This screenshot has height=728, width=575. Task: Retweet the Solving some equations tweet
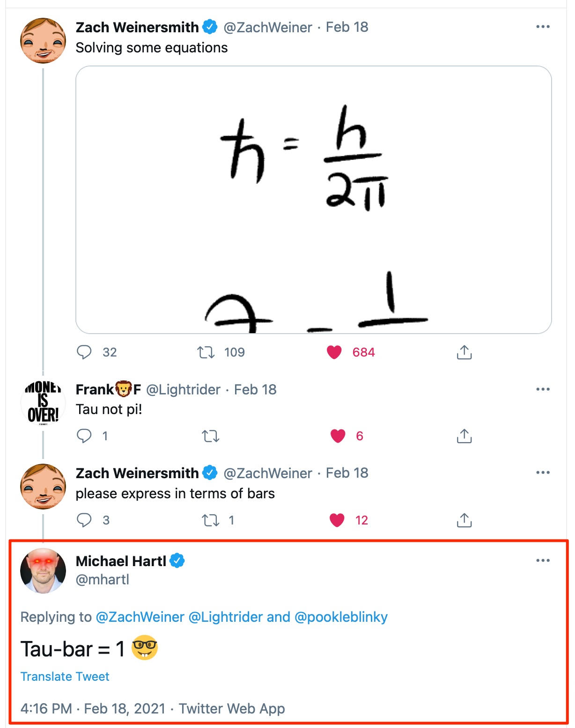point(206,352)
